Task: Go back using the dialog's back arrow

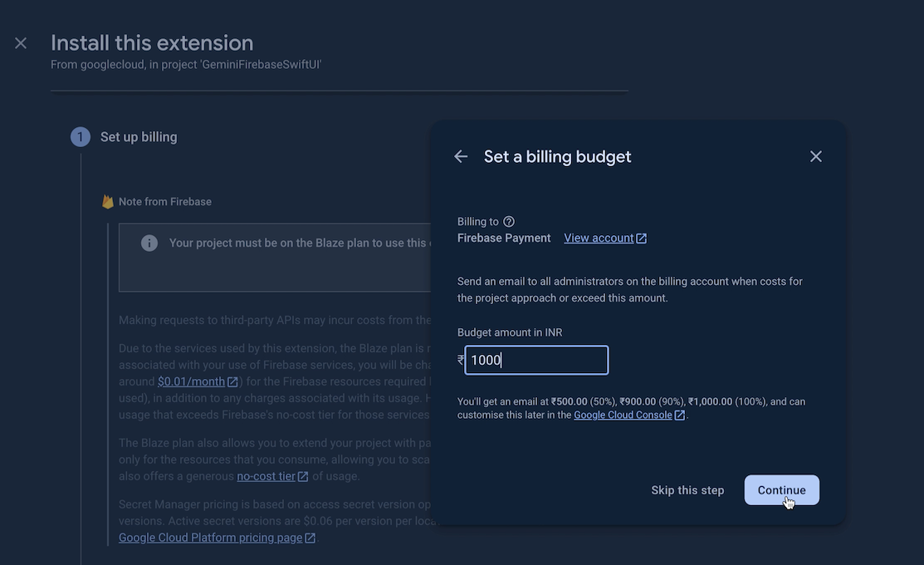Action: coord(461,156)
